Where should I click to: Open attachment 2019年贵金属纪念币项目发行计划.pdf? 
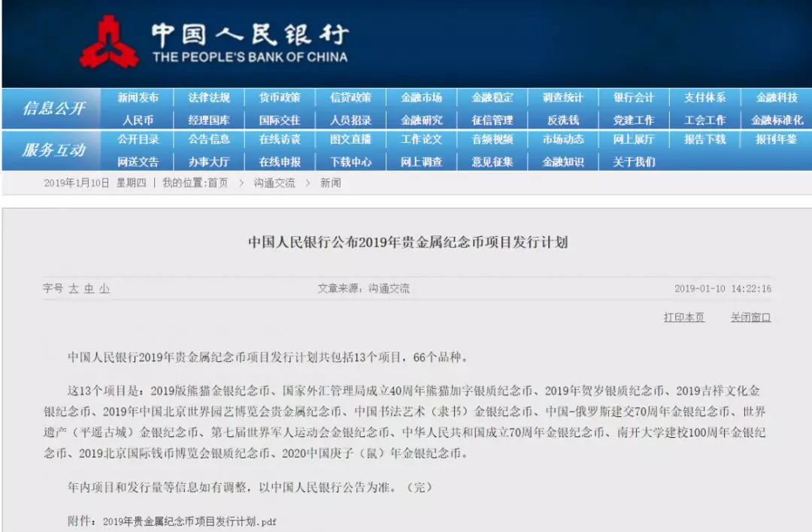189,521
